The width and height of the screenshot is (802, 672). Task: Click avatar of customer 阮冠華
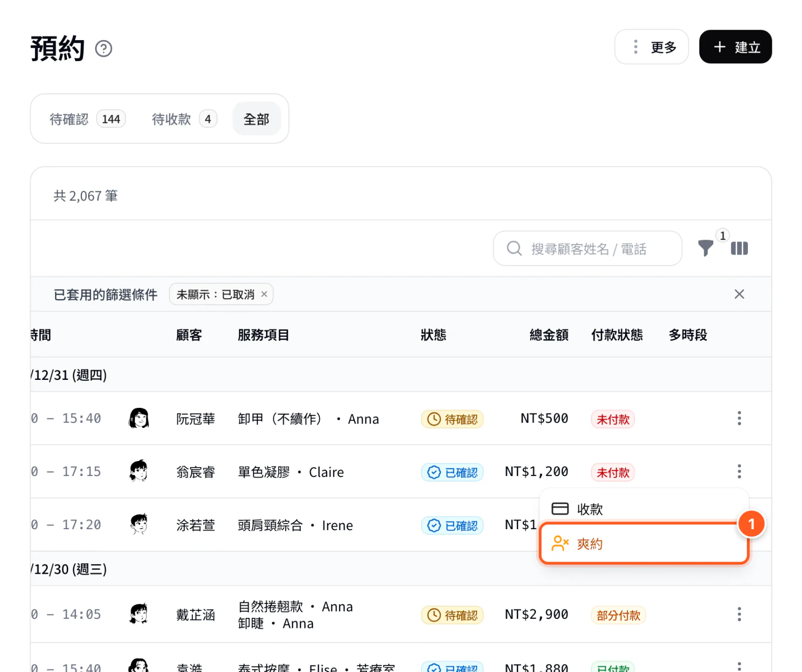point(139,418)
